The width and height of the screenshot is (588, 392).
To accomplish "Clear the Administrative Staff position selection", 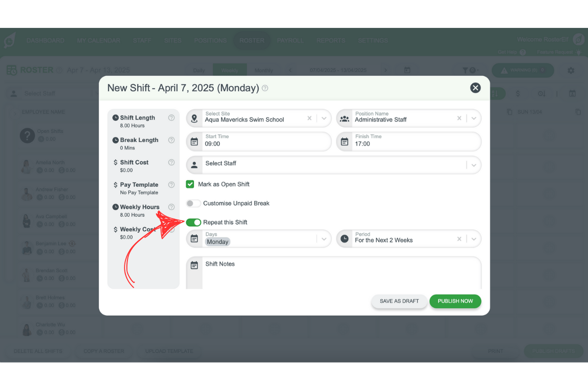I will [x=459, y=118].
